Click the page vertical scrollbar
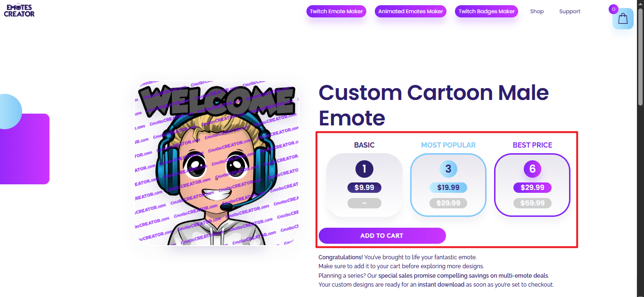This screenshot has width=644, height=297. tap(640, 57)
